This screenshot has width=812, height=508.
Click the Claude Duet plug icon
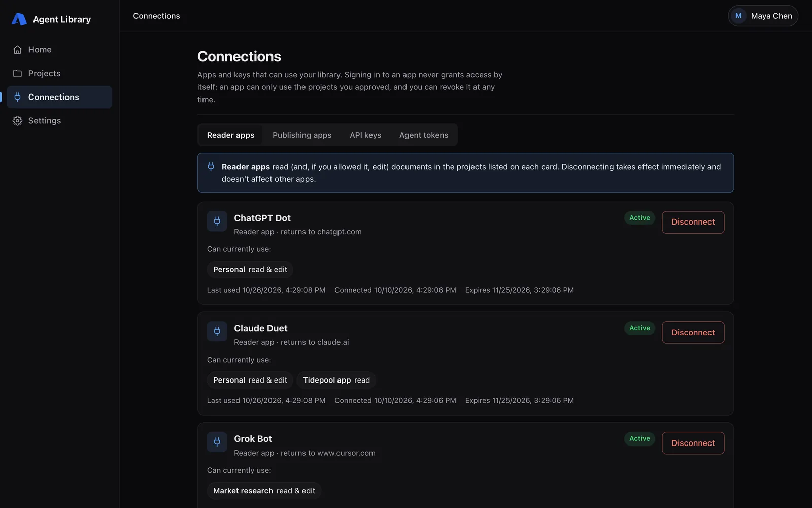tap(217, 332)
